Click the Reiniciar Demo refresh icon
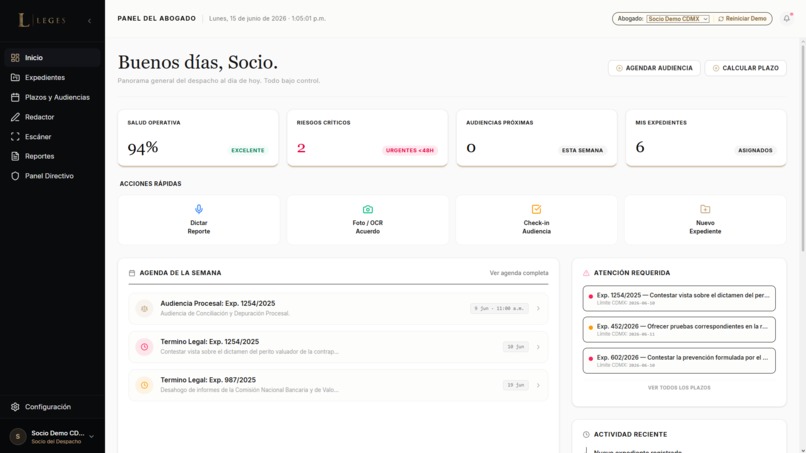 point(721,19)
